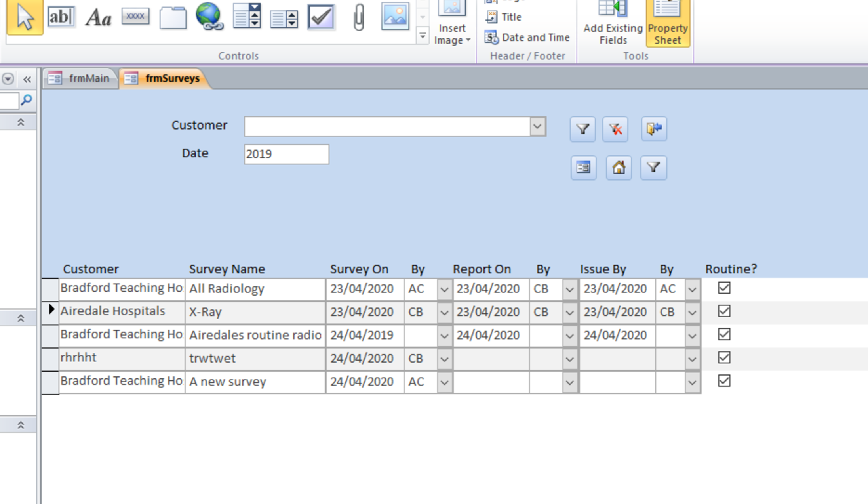Viewport: 868px width, 504px height.
Task: Collapse navigation pane with double chevron
Action: pyautogui.click(x=27, y=79)
